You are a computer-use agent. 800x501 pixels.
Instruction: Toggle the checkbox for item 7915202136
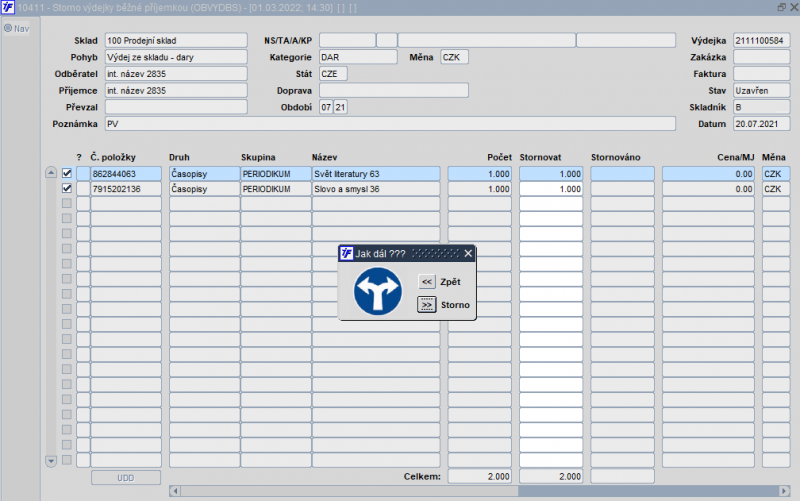(x=67, y=189)
